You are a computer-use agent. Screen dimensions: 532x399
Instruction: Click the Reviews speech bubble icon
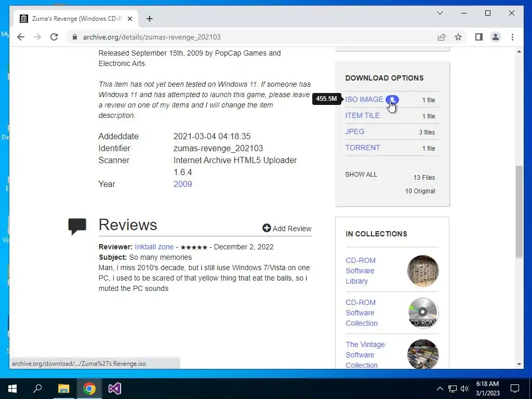pos(77,227)
